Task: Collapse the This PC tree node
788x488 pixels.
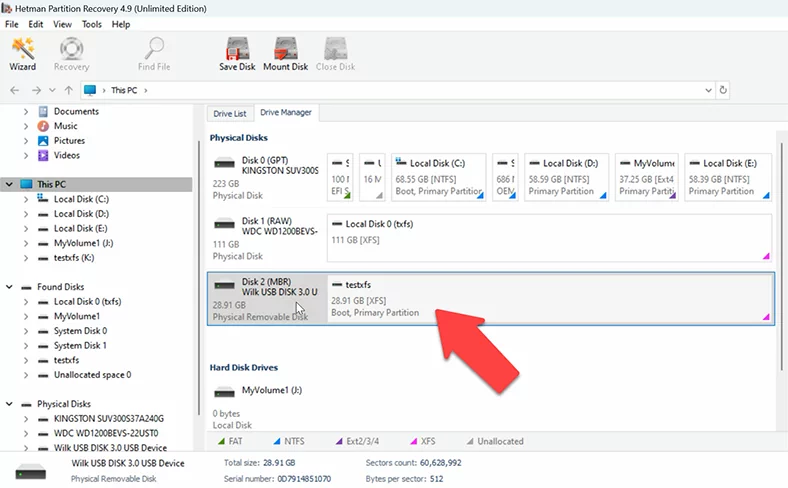Action: 9,184
